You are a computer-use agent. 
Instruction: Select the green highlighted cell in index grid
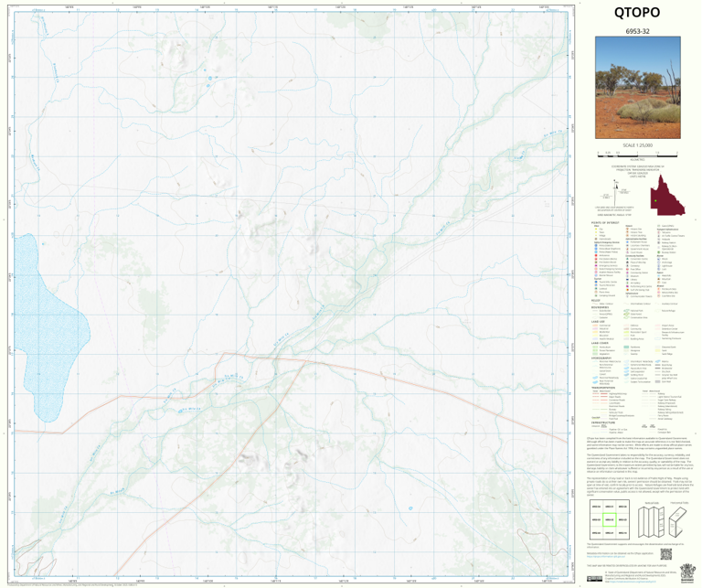(610, 520)
